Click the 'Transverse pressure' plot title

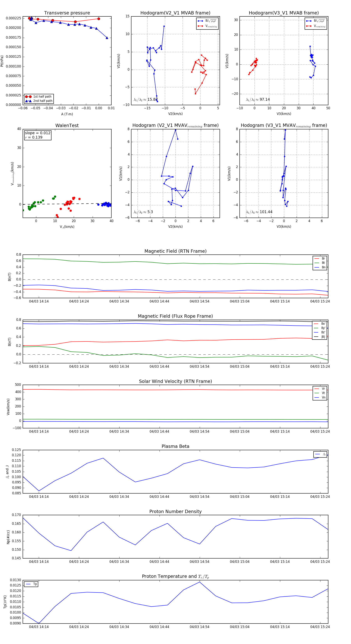click(67, 13)
